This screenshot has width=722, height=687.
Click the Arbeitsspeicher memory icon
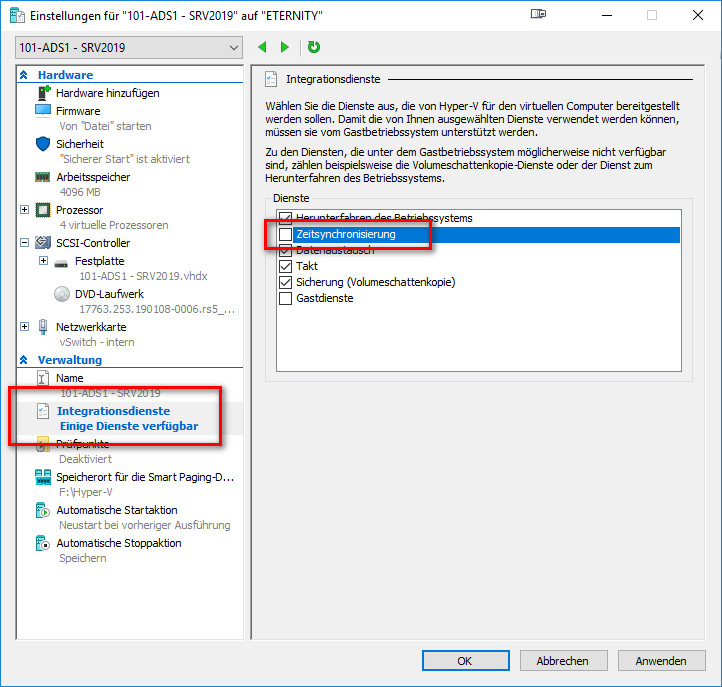point(43,177)
